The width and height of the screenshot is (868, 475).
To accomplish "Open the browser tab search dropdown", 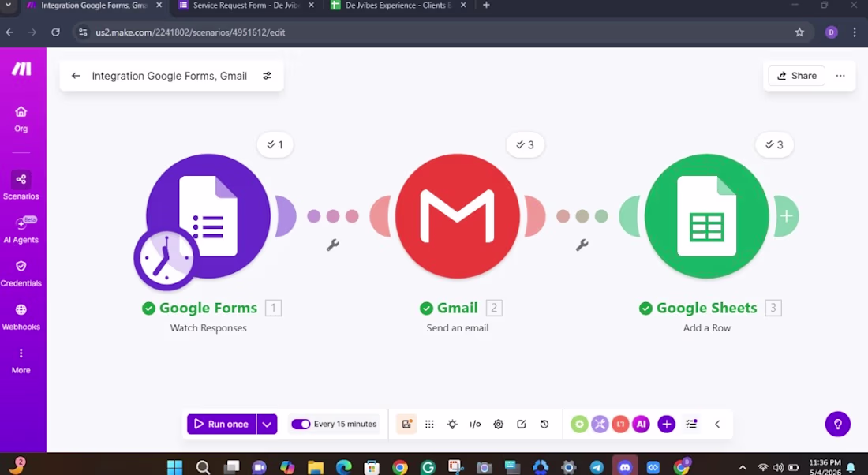I will [x=9, y=5].
